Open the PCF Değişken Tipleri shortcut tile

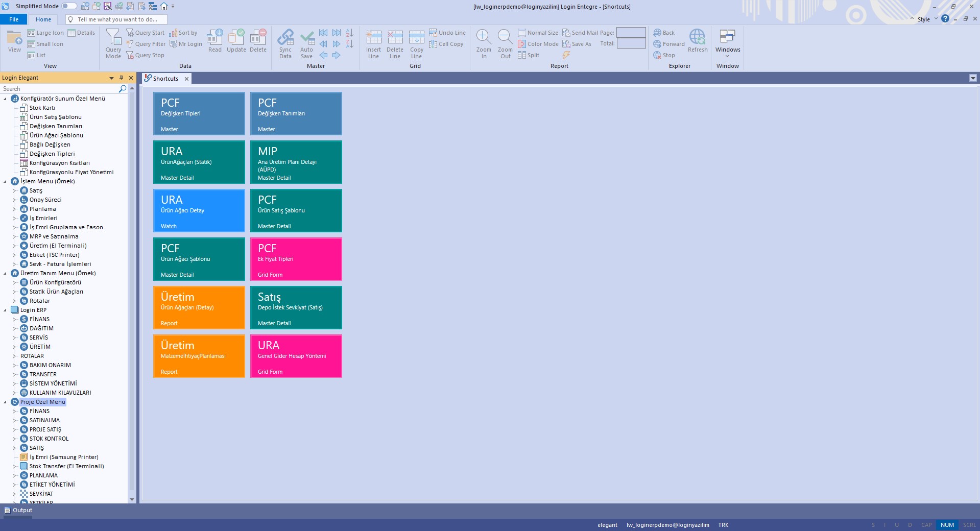tap(199, 113)
